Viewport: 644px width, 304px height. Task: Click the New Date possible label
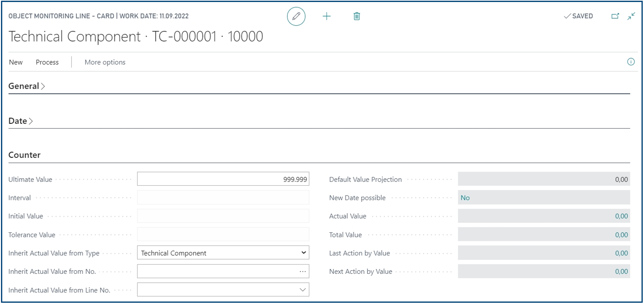[x=357, y=198]
